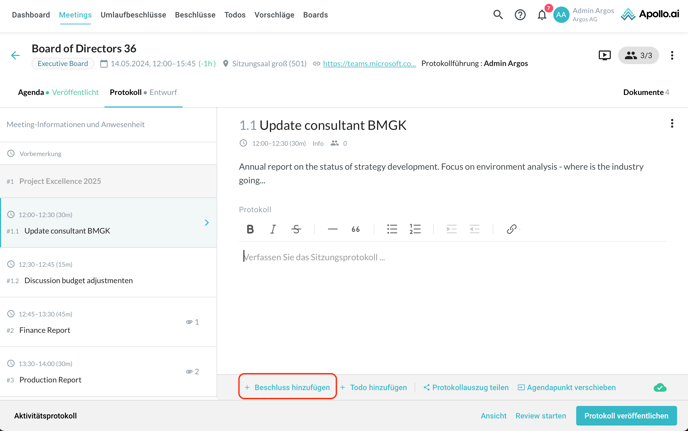The width and height of the screenshot is (688, 431).
Task: Insert a numbered list
Action: (415, 229)
